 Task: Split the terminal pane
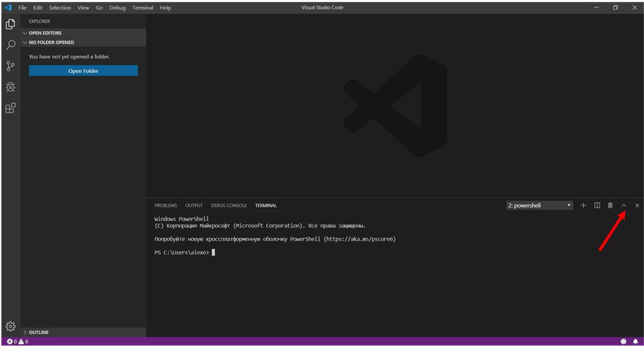pos(597,205)
